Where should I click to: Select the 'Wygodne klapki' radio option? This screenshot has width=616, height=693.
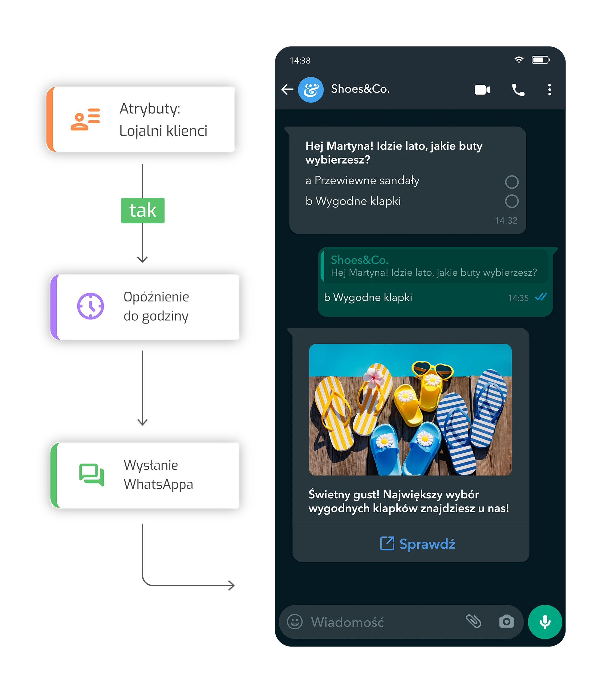511,201
